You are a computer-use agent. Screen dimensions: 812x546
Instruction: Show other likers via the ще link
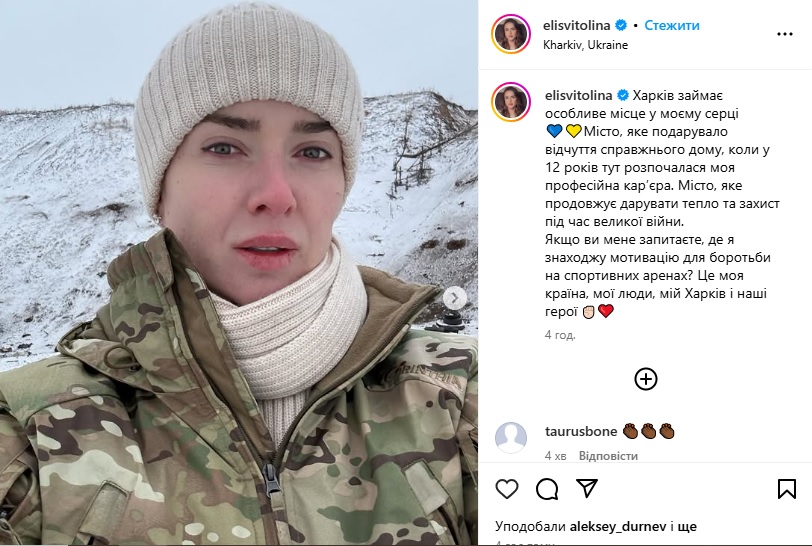click(x=687, y=527)
